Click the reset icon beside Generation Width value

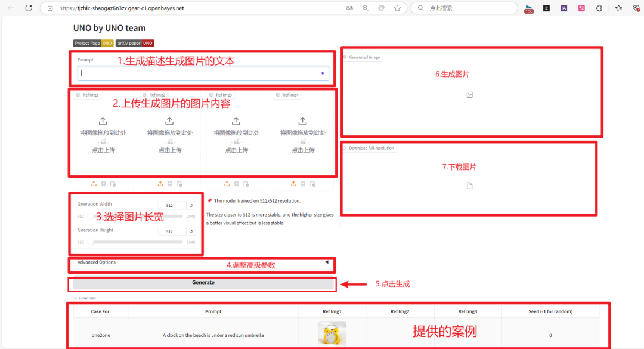[x=191, y=205]
